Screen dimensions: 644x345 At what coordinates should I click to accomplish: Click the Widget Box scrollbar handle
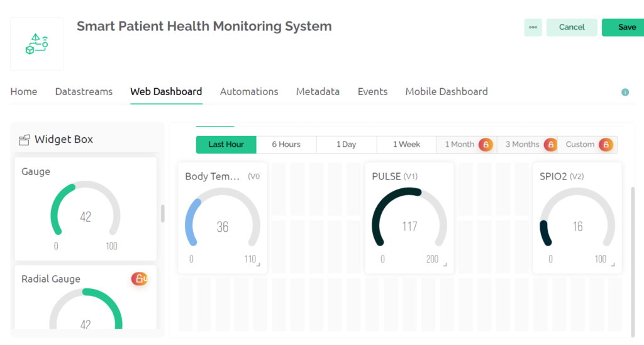[163, 213]
